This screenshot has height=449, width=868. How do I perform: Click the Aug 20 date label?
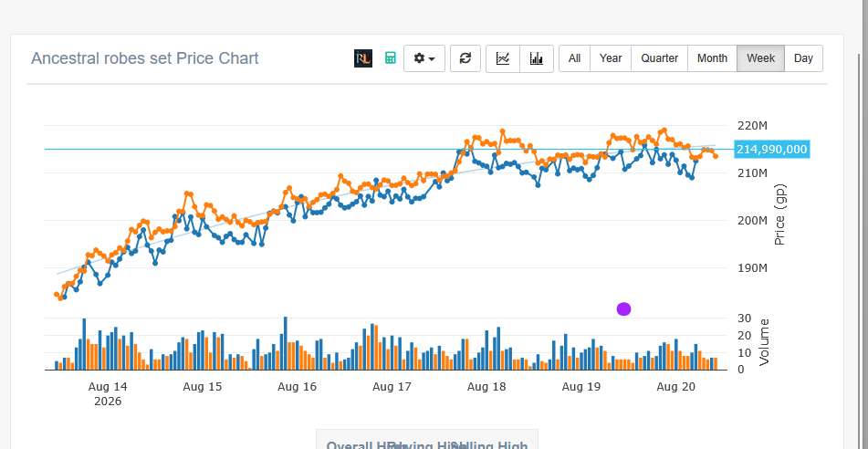tap(675, 386)
